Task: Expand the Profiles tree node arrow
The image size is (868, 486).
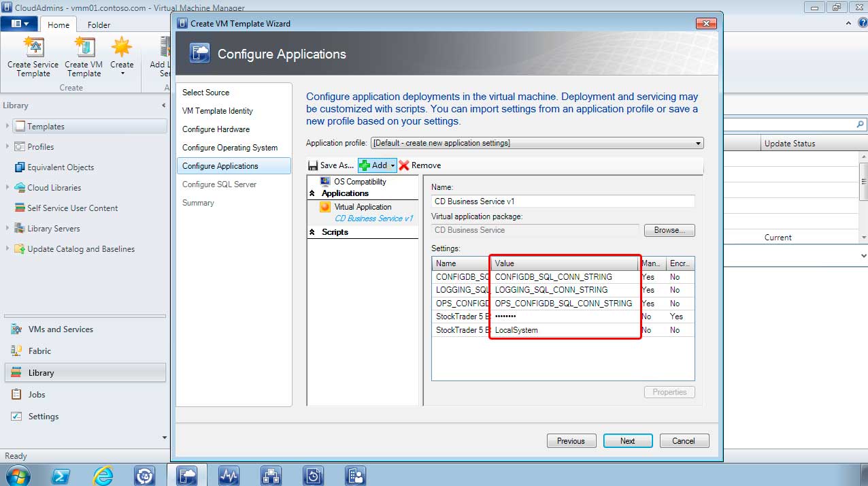Action: pyautogui.click(x=7, y=146)
